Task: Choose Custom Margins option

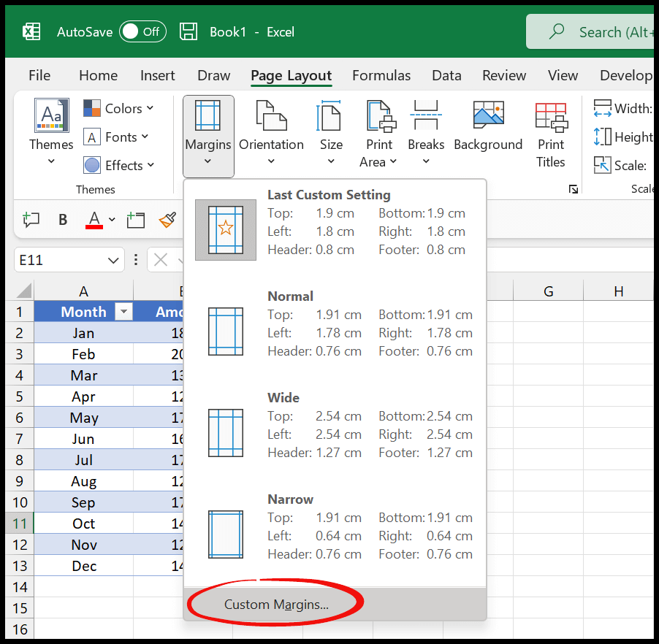Action: click(x=276, y=605)
